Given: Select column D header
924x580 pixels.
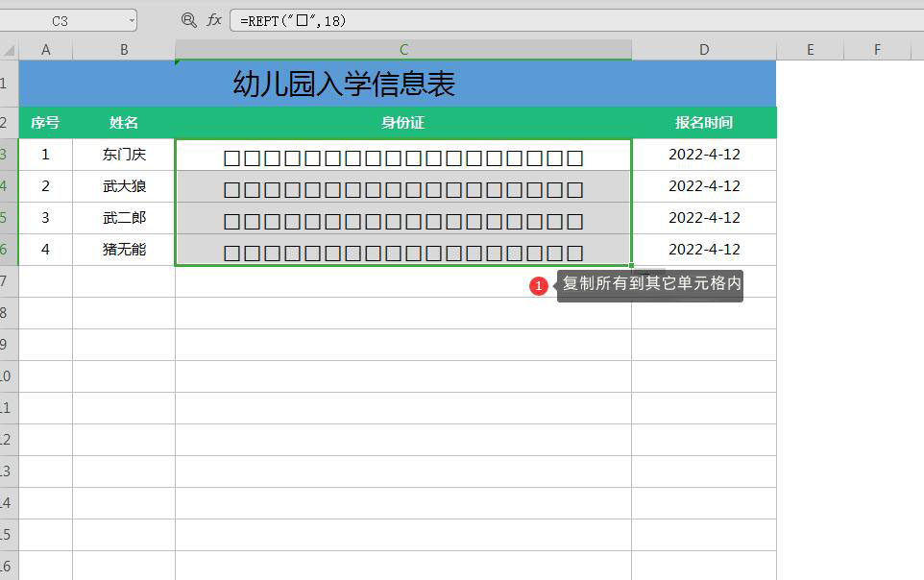Looking at the screenshot, I should coord(704,50).
